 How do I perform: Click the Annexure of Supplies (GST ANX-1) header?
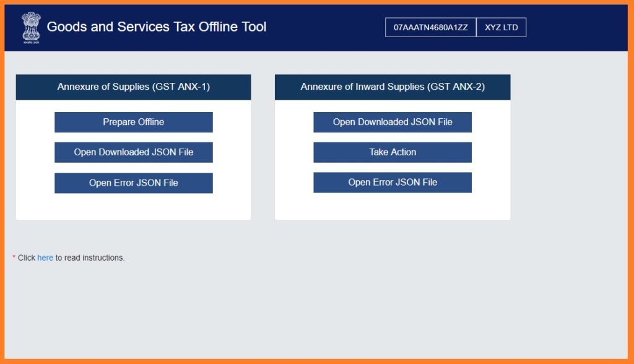134,87
